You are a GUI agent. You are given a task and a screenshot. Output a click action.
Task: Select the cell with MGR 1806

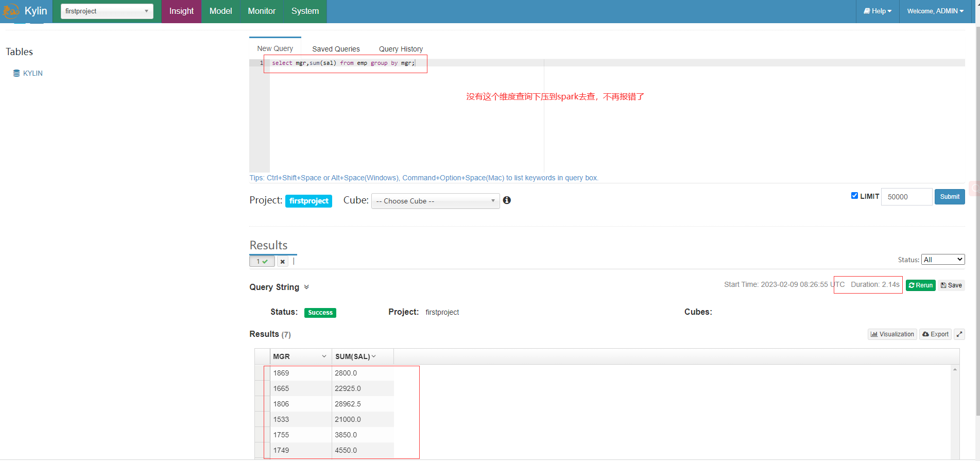(301, 404)
